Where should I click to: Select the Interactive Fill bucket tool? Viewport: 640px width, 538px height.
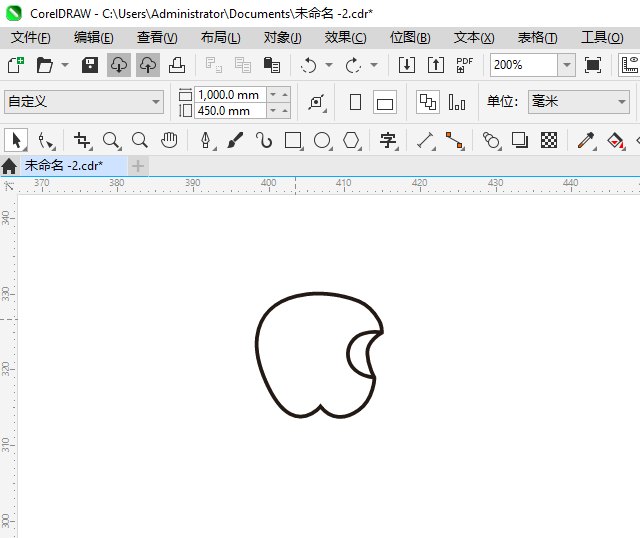coord(616,140)
